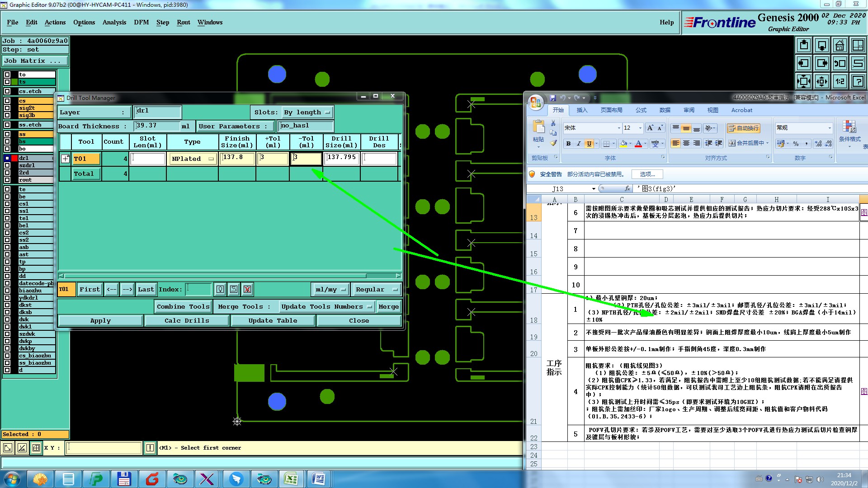868x488 pixels.
Task: Click Bold in the Excel ribbon
Action: click(x=568, y=144)
